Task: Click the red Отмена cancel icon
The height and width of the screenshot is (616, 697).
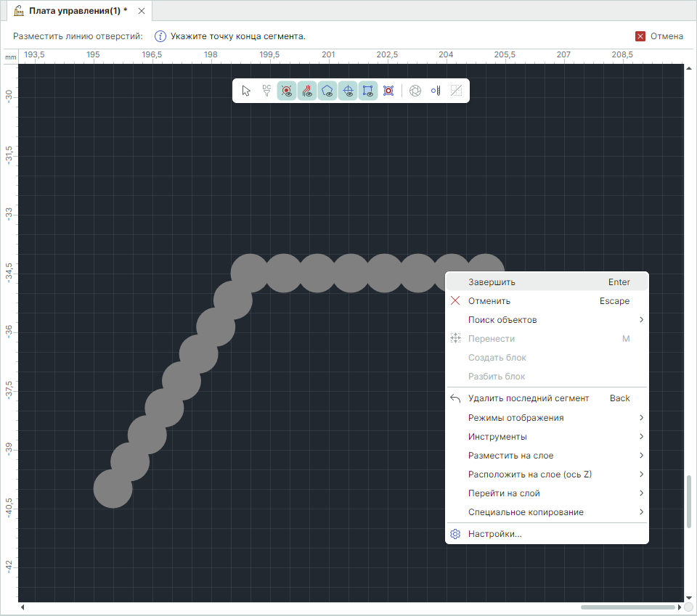Action: 640,36
